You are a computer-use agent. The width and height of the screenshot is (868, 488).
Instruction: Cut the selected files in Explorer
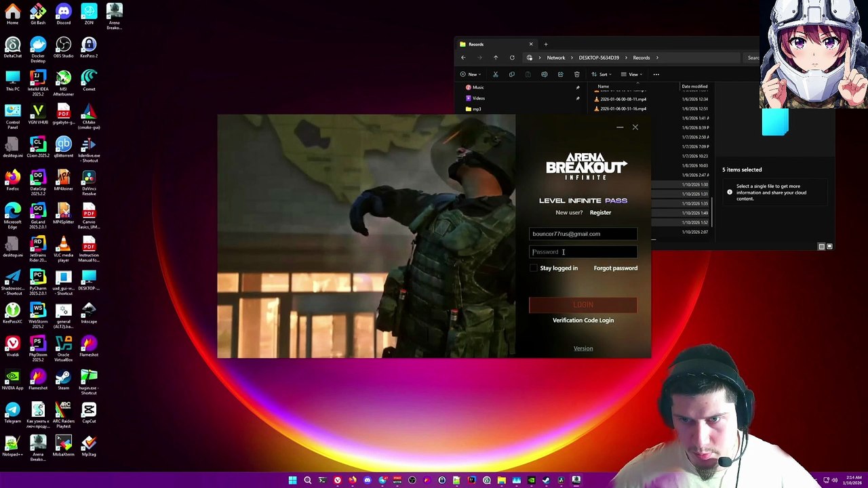(x=495, y=75)
